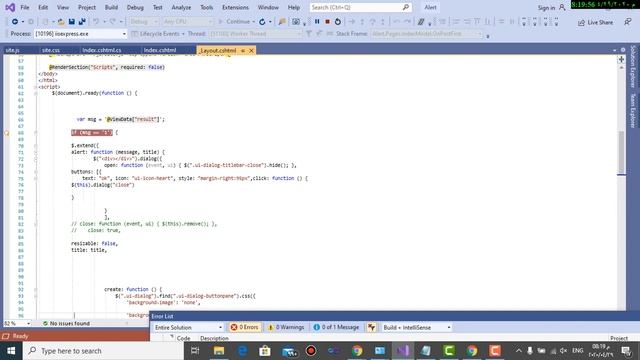Toggle the 0 Errors filter
This screenshot has width=640, height=360.
(x=244, y=327)
